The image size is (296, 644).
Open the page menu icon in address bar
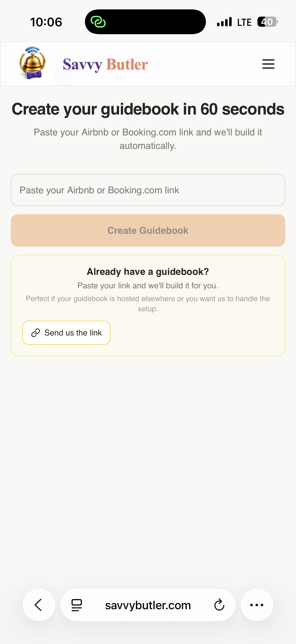tap(77, 605)
